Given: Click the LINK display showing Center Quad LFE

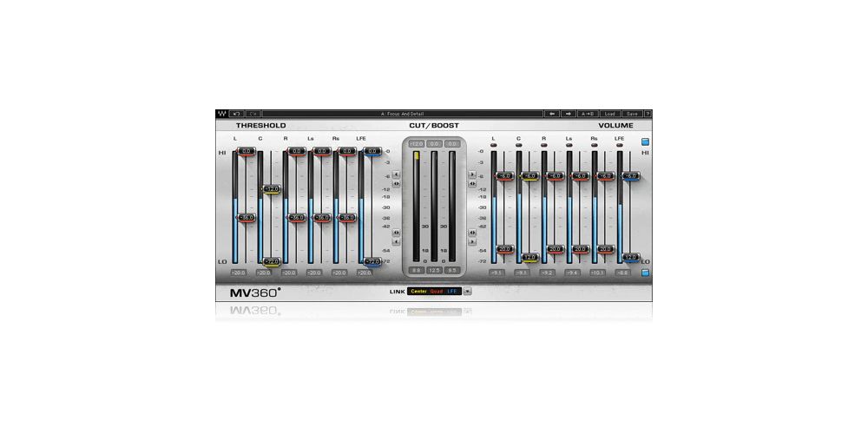Looking at the screenshot, I should click(x=434, y=291).
